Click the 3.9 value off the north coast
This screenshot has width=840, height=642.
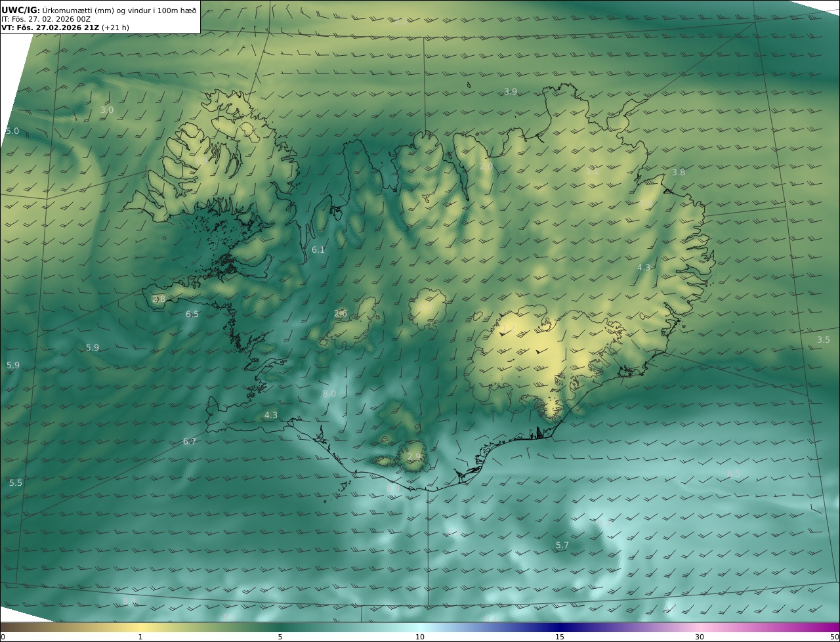pos(511,91)
